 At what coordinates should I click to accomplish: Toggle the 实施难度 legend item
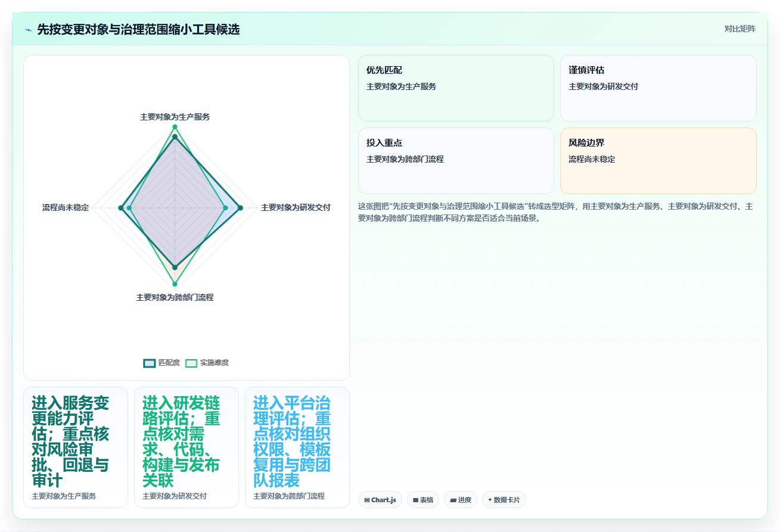pos(207,363)
